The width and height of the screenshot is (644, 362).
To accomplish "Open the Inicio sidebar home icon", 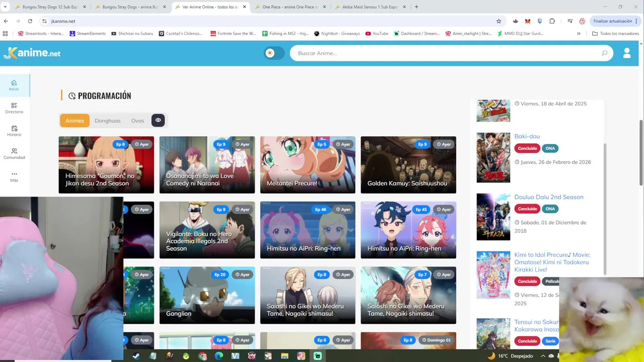I will 14,85.
